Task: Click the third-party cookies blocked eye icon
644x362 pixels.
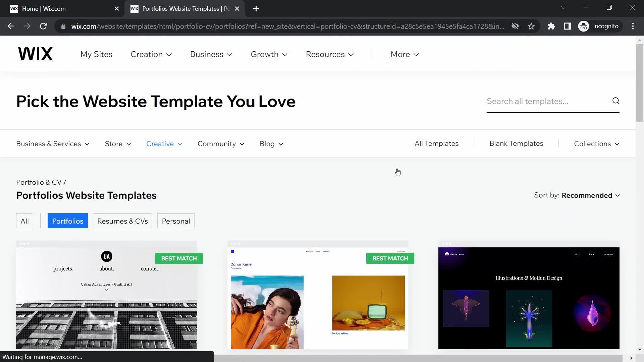Action: [x=515, y=26]
